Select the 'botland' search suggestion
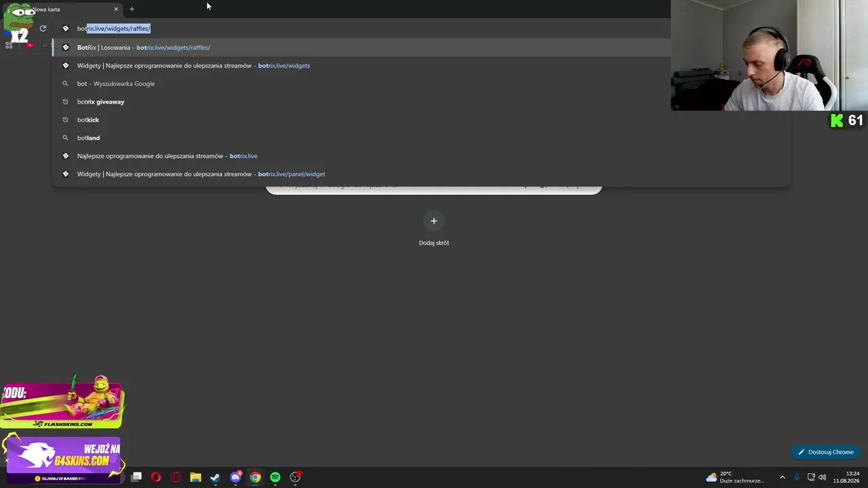The height and width of the screenshot is (488, 868). tap(422, 138)
